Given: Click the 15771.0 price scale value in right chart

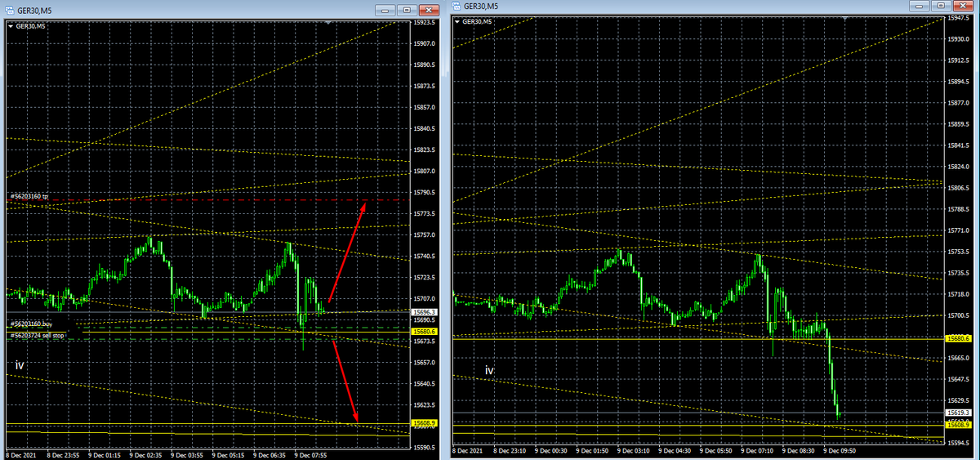Looking at the screenshot, I should pos(958,230).
